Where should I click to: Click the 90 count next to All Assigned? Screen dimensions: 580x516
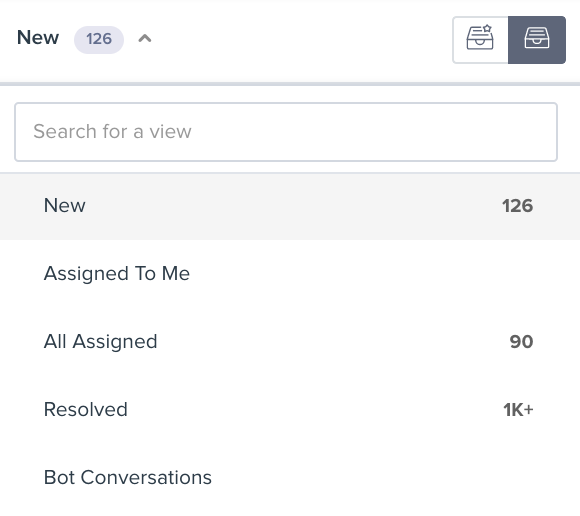(522, 342)
